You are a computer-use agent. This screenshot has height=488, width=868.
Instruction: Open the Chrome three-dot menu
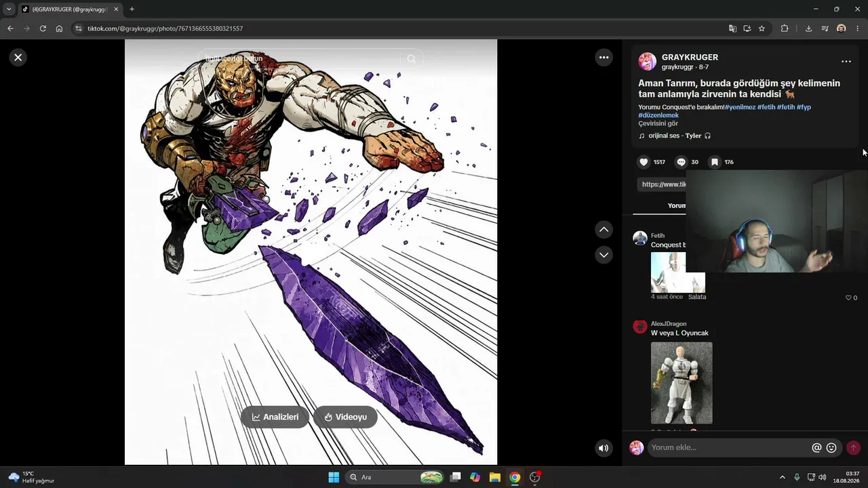858,28
